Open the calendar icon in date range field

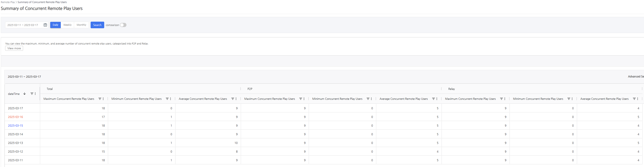pyautogui.click(x=45, y=25)
